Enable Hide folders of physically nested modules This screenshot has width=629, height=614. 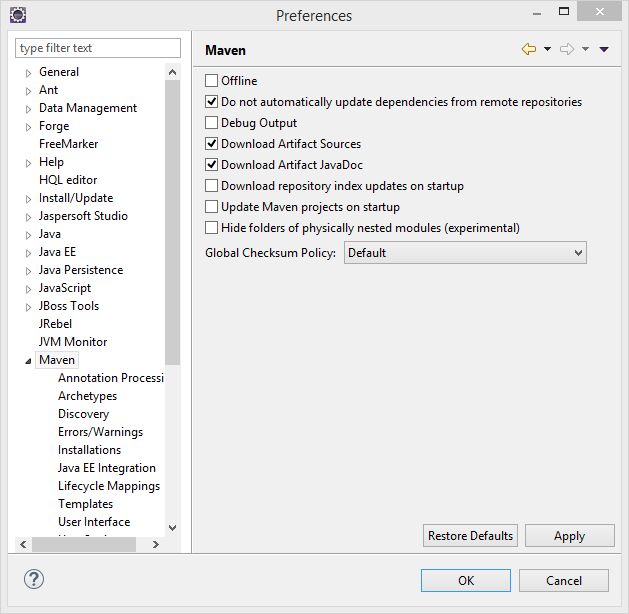(x=211, y=228)
